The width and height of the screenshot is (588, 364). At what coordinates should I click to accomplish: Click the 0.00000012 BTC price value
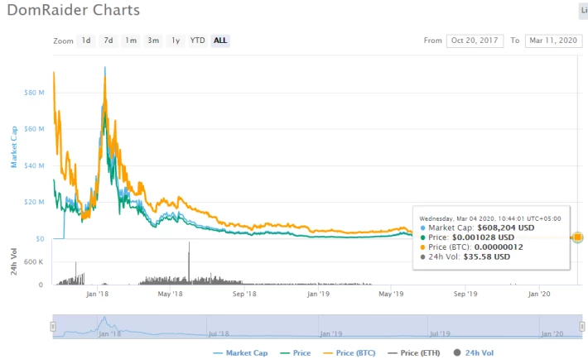[499, 247]
